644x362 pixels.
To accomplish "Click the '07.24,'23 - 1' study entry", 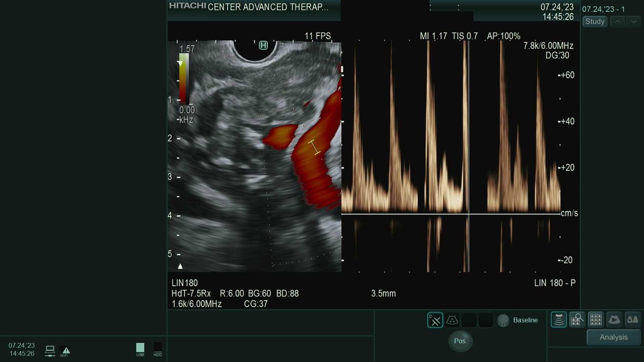I will (x=604, y=9).
